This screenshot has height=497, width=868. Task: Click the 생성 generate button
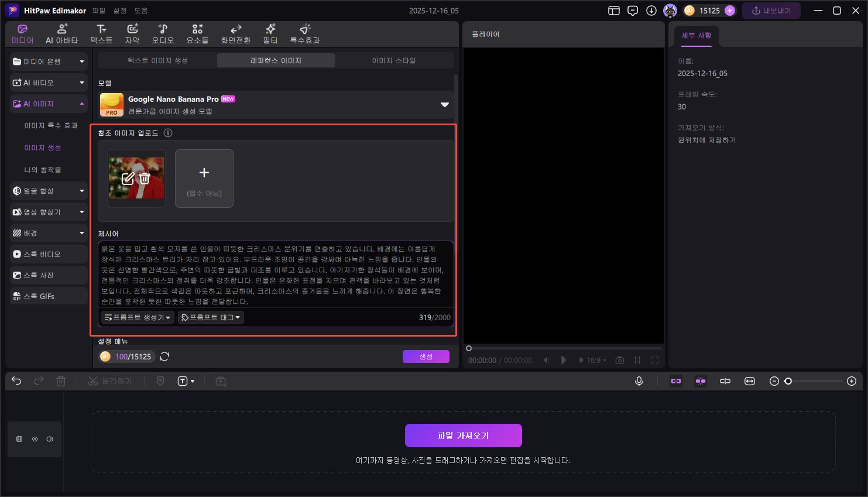[426, 356]
